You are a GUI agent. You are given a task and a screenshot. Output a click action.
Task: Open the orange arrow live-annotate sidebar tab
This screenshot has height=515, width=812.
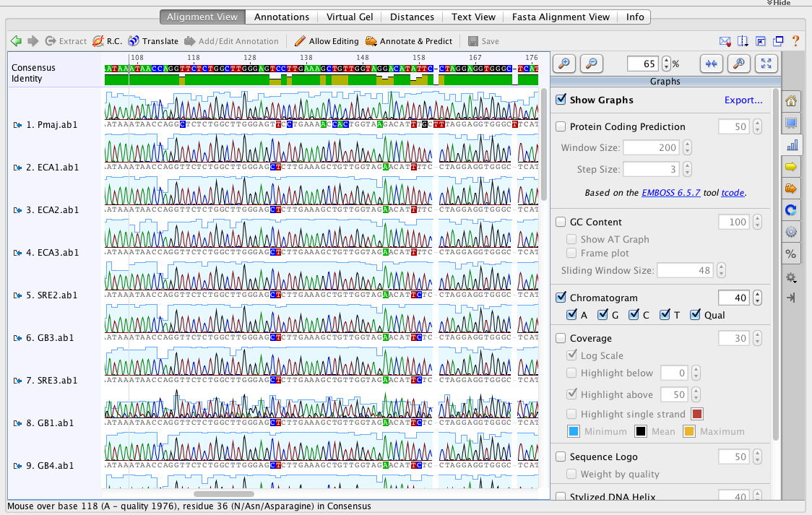click(x=791, y=189)
